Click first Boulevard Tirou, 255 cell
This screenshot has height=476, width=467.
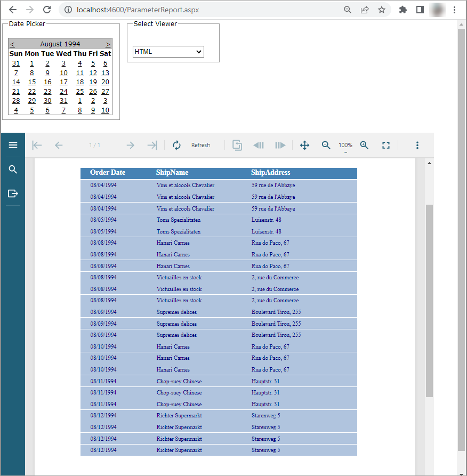click(x=276, y=312)
